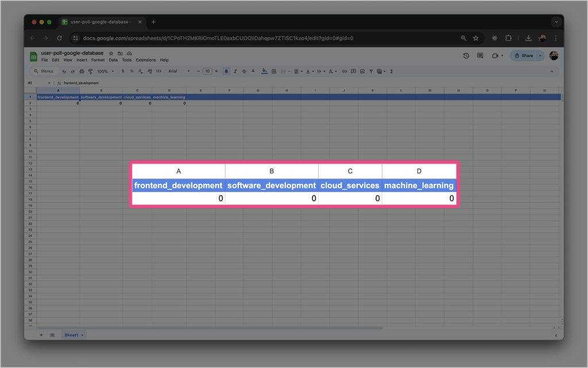Viewport: 588px width, 368px height.
Task: Increase font size with plus button
Action: (216, 71)
